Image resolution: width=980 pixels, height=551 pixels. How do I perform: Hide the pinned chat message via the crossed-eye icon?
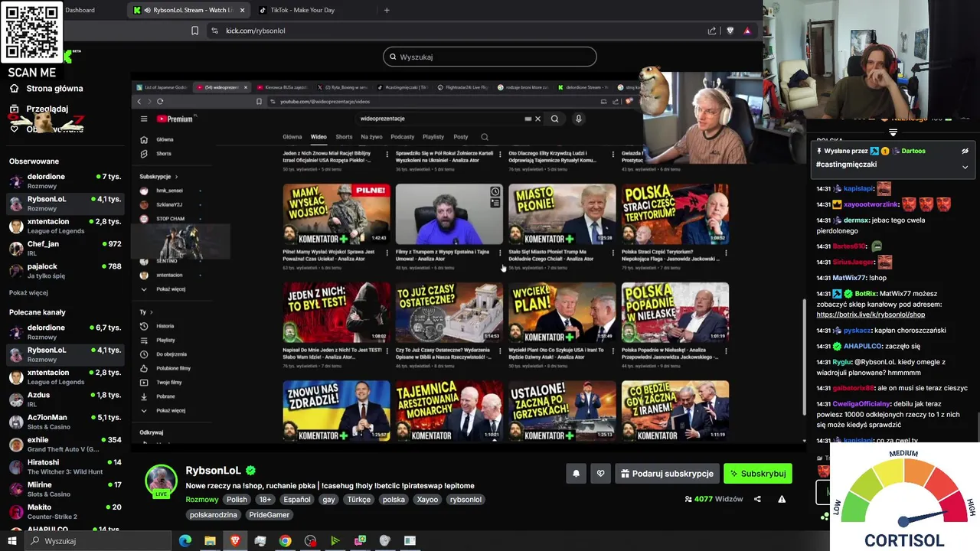tap(965, 151)
